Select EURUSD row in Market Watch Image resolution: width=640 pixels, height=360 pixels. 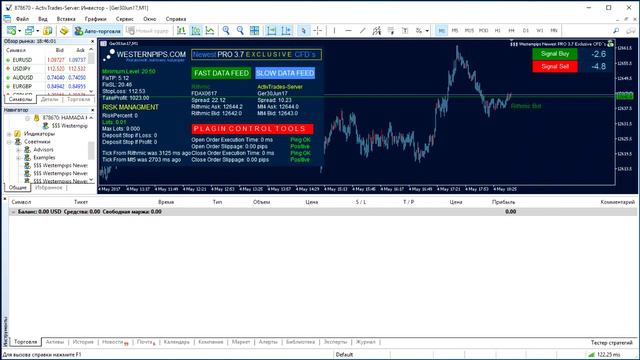coord(46,60)
